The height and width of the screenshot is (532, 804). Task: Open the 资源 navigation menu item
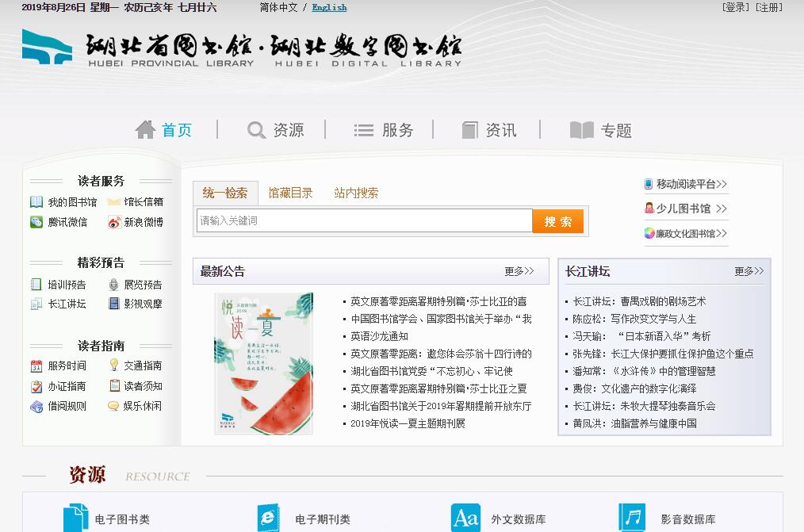coord(276,130)
